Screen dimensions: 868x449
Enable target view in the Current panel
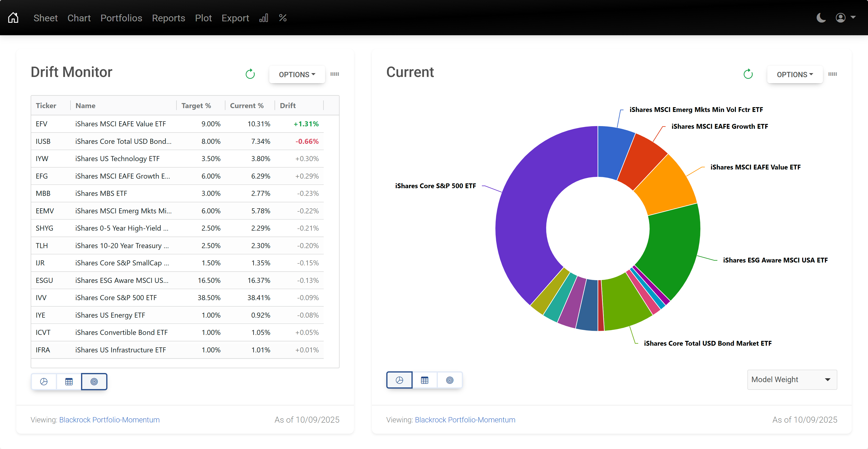[x=450, y=380]
